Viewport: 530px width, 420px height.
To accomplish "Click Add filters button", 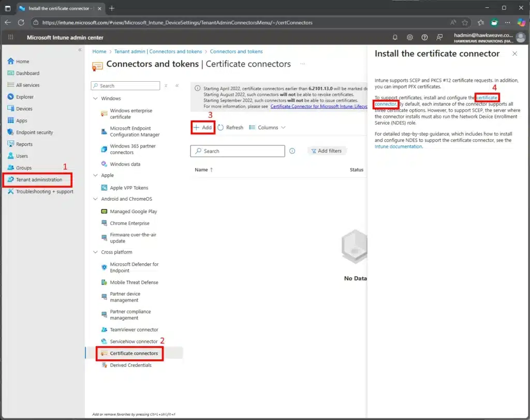I will click(326, 151).
